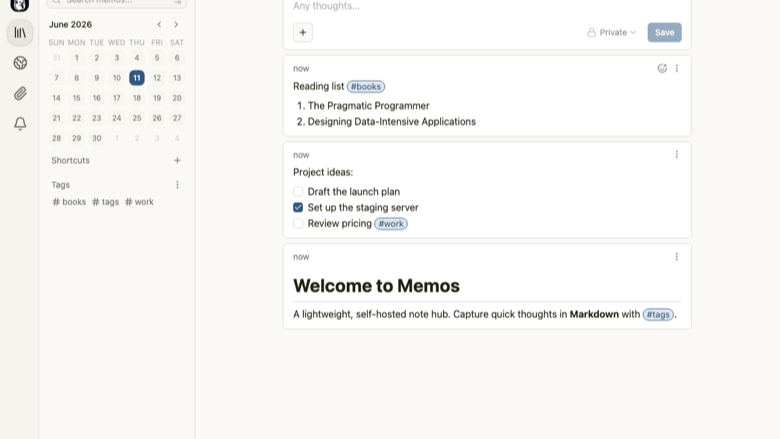
Task: Click the now timestamp on Reading list memo
Action: (x=301, y=69)
